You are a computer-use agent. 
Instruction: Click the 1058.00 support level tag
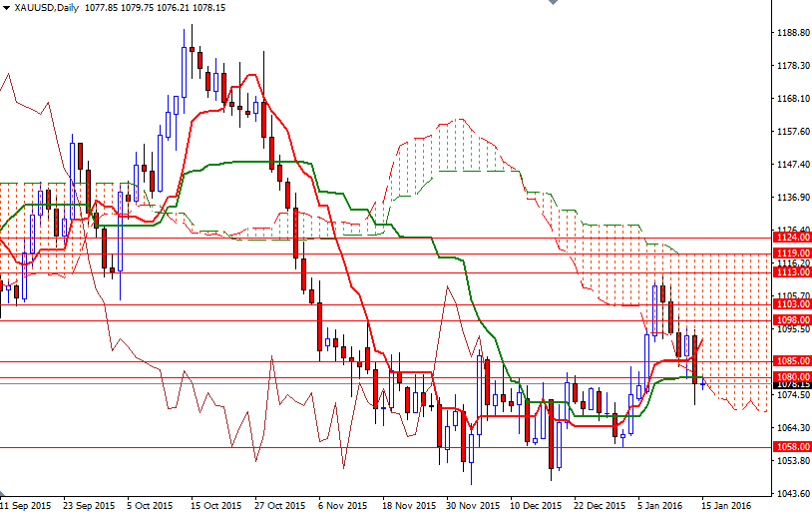(x=792, y=447)
